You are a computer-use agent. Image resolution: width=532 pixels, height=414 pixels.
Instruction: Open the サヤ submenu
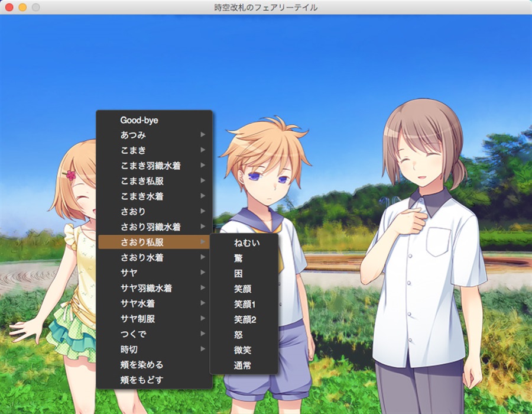pos(154,273)
